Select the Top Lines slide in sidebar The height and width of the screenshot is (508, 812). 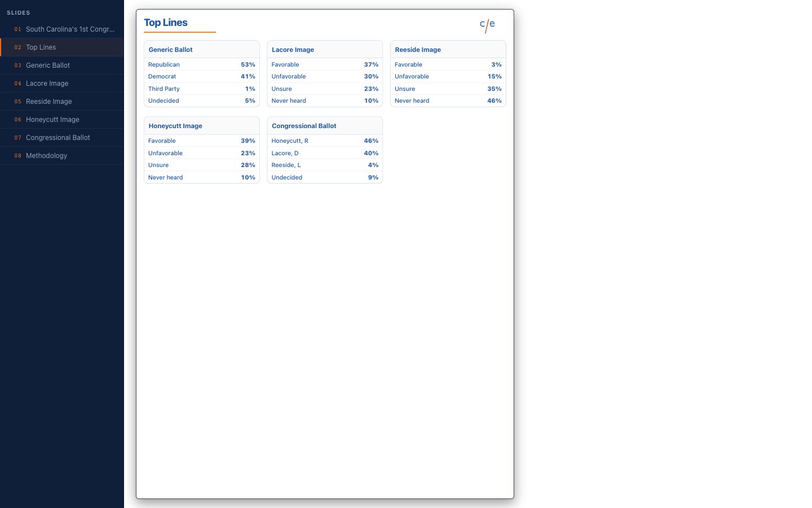click(62, 47)
